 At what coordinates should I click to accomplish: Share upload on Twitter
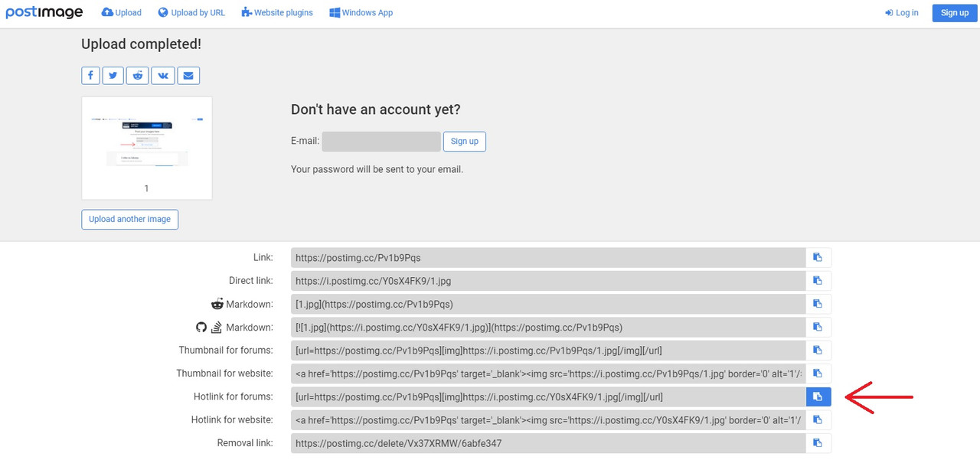tap(113, 75)
